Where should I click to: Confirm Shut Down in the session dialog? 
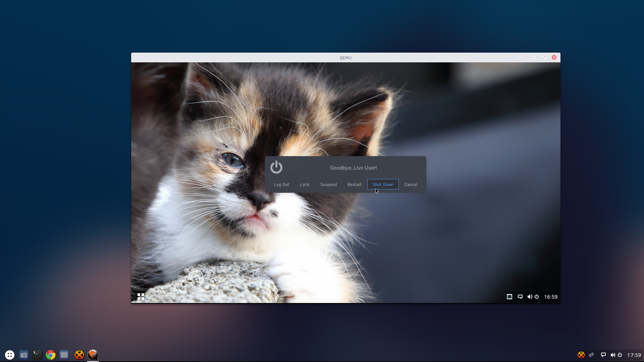383,184
